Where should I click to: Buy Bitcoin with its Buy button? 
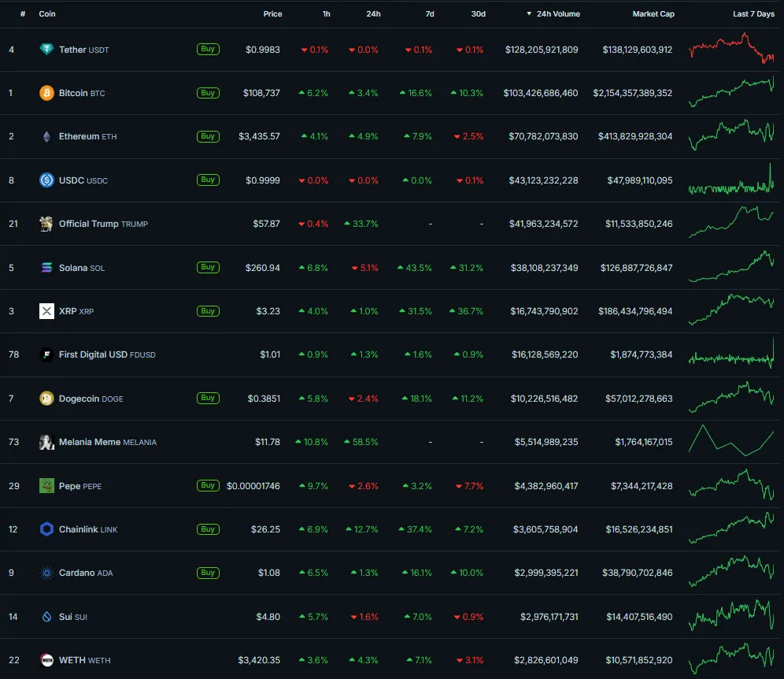[x=208, y=93]
